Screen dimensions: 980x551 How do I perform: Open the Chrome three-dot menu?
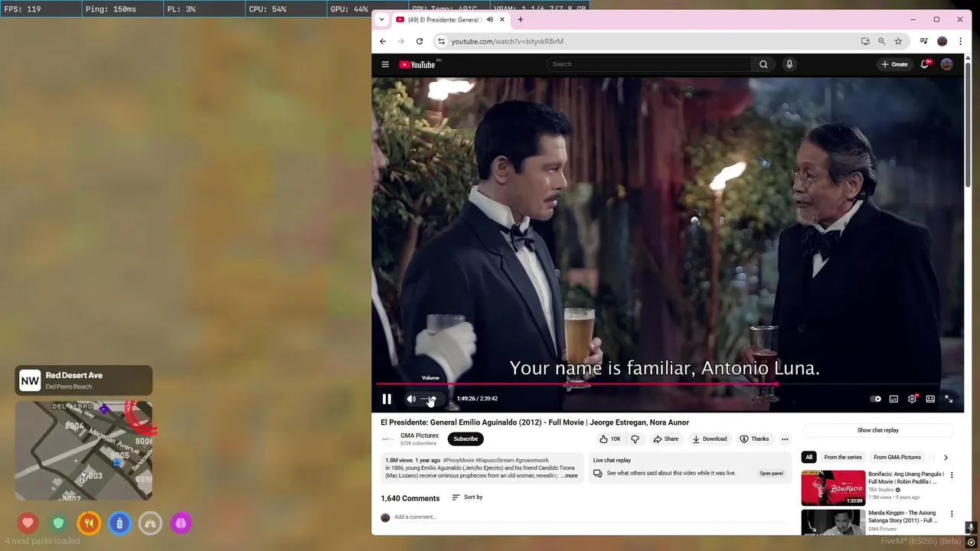pyautogui.click(x=961, y=41)
